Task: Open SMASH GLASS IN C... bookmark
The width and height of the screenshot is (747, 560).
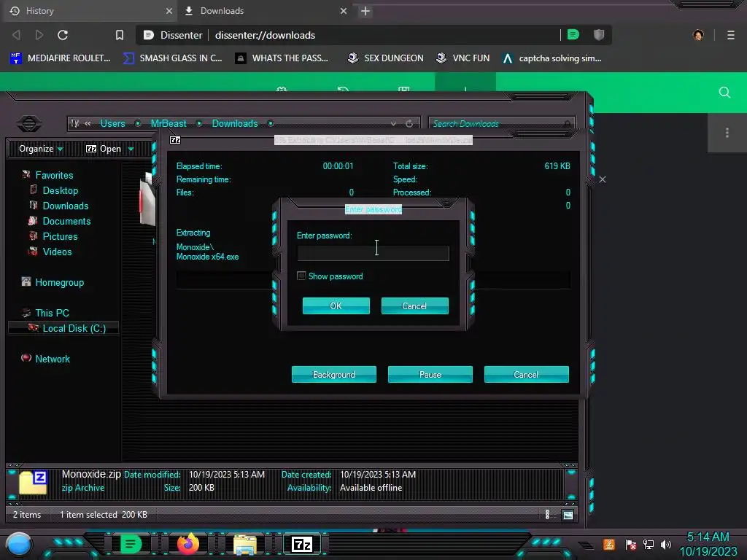Action: coord(172,58)
